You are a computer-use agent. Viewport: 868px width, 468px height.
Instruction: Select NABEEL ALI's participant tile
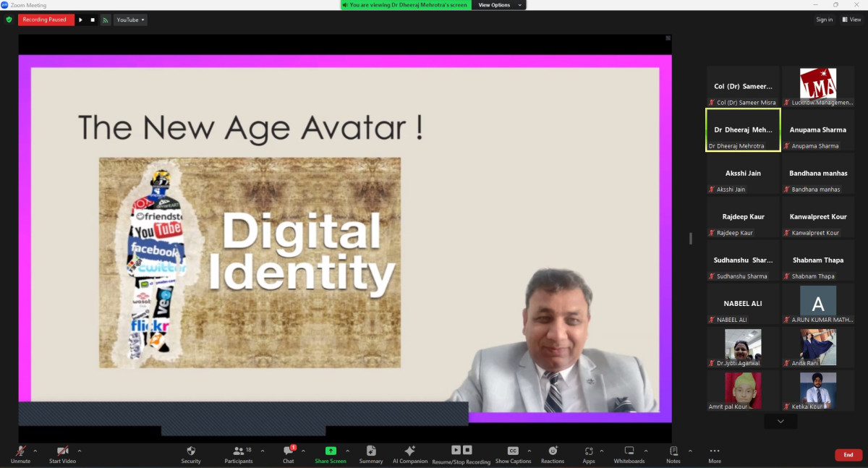point(743,304)
